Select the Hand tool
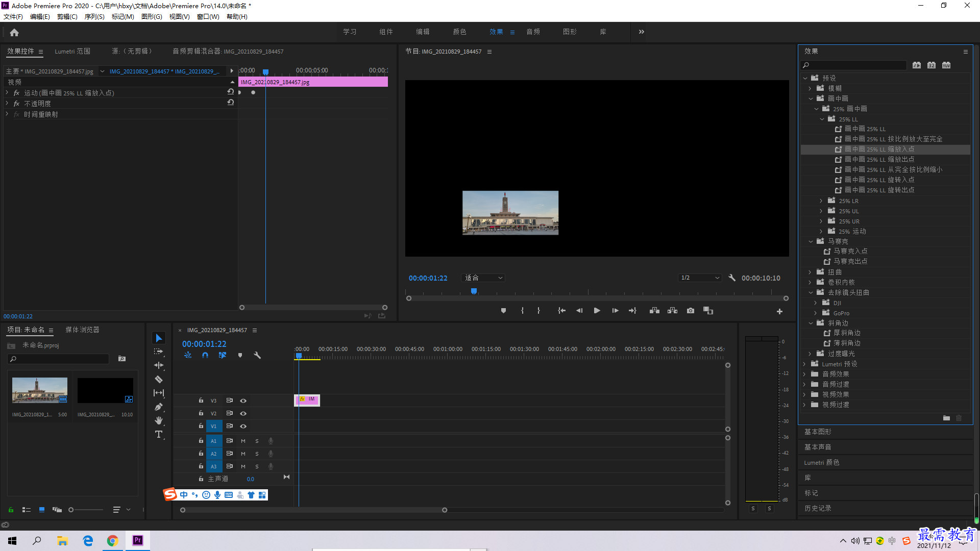The height and width of the screenshot is (551, 980). (159, 420)
